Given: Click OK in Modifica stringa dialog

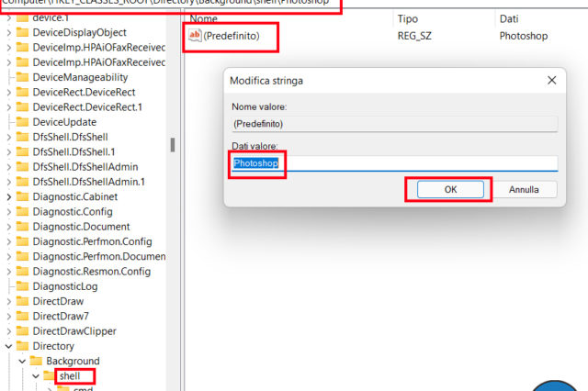Looking at the screenshot, I should [450, 189].
